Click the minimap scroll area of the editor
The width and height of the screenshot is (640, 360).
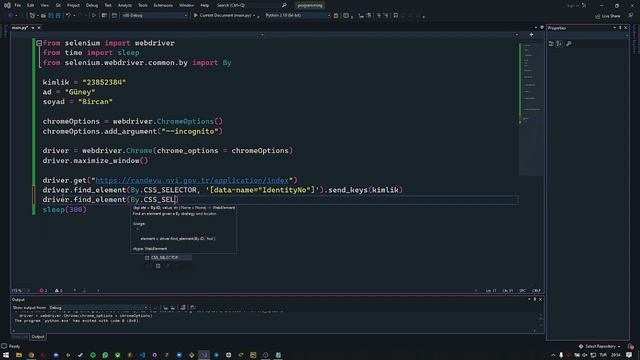point(531,108)
